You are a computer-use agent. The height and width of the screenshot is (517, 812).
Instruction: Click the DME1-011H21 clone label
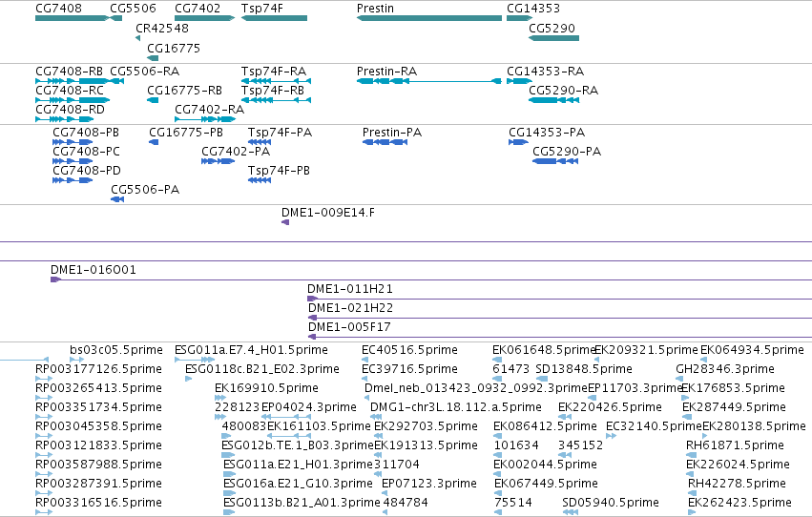(350, 289)
